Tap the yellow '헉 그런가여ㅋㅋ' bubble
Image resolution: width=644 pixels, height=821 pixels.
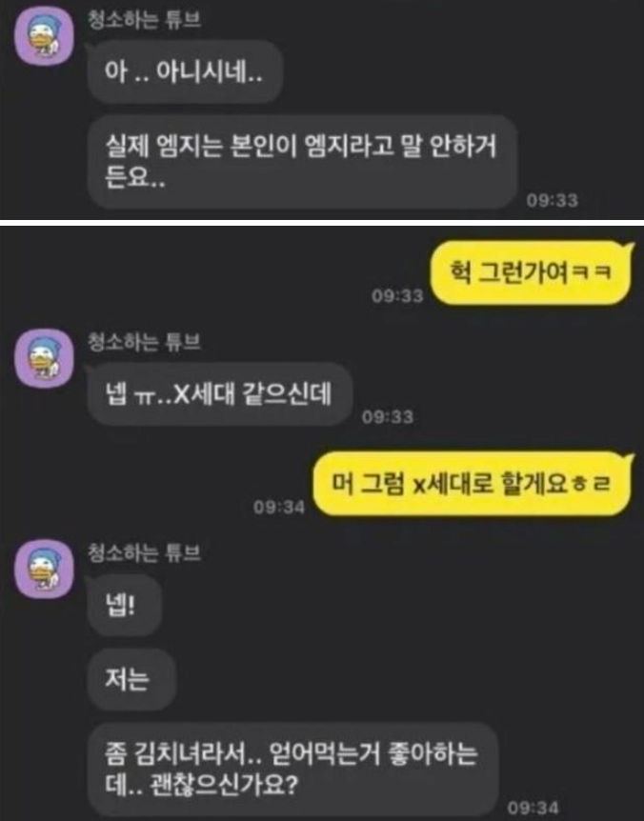531,272
